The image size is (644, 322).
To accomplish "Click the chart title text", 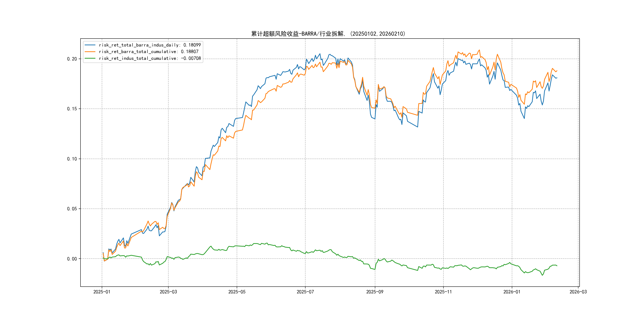I will 328,34.
